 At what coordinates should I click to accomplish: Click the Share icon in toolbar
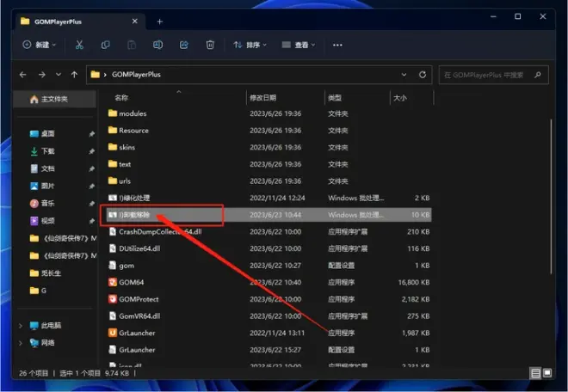[x=184, y=45]
